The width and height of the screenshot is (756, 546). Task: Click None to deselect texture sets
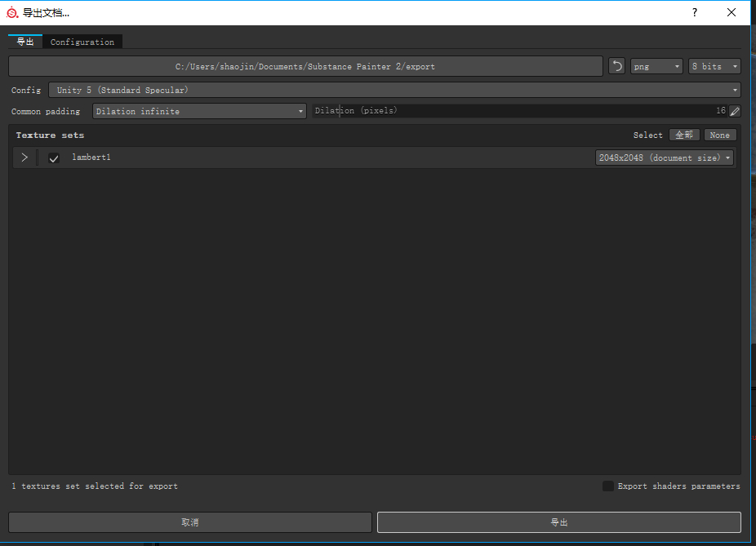720,135
